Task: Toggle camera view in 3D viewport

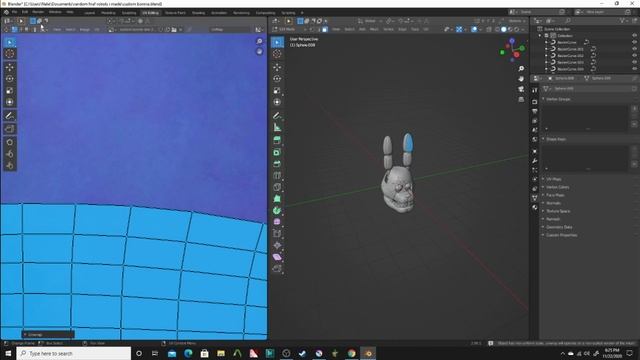Action: [521, 89]
